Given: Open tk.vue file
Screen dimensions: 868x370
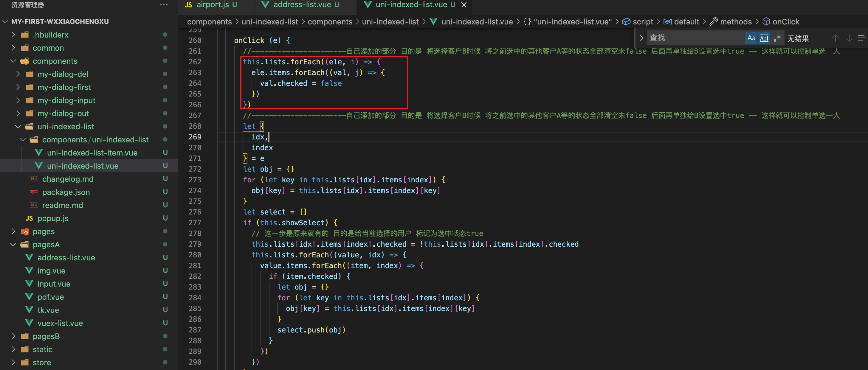Looking at the screenshot, I should click(x=48, y=310).
